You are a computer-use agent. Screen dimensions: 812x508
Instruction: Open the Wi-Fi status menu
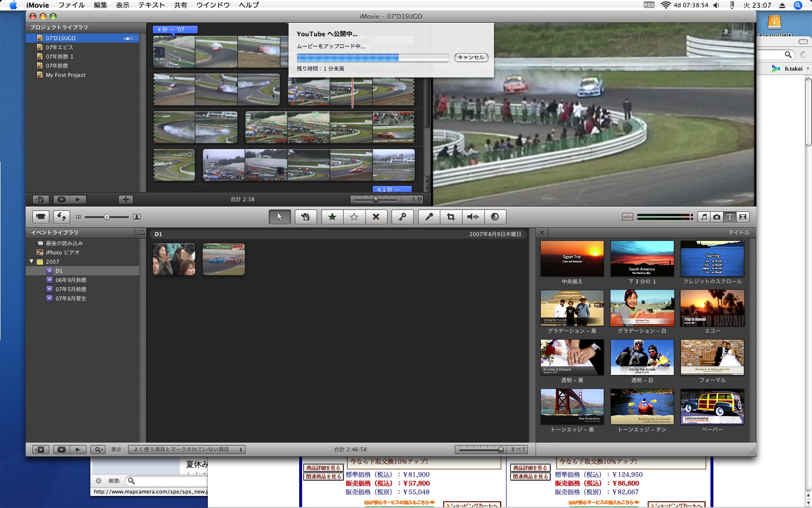(666, 5)
